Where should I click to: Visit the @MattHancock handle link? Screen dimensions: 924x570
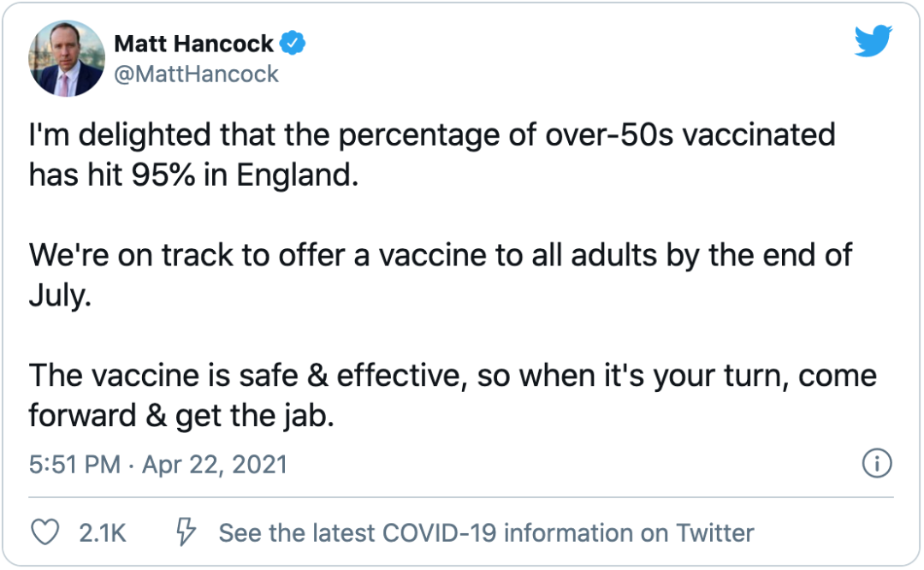pyautogui.click(x=196, y=74)
